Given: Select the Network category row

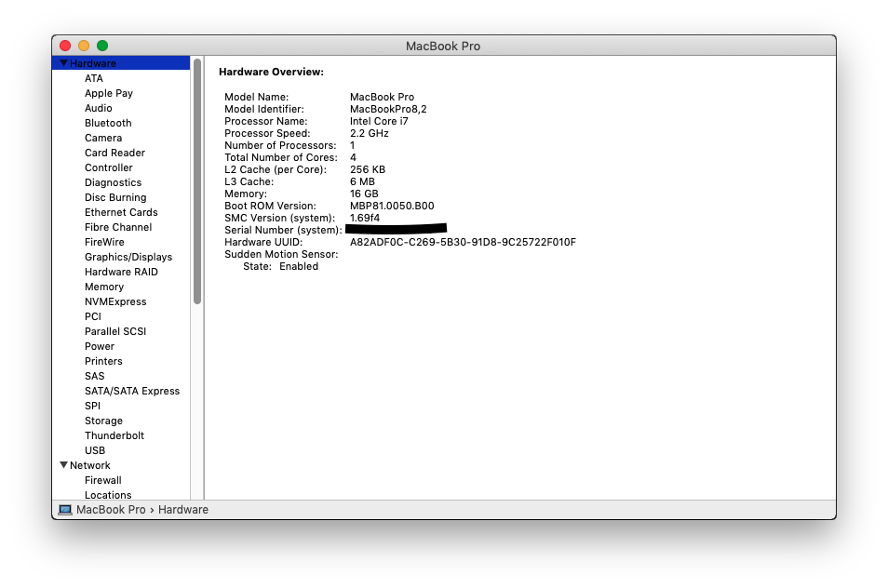Looking at the screenshot, I should pyautogui.click(x=121, y=464).
